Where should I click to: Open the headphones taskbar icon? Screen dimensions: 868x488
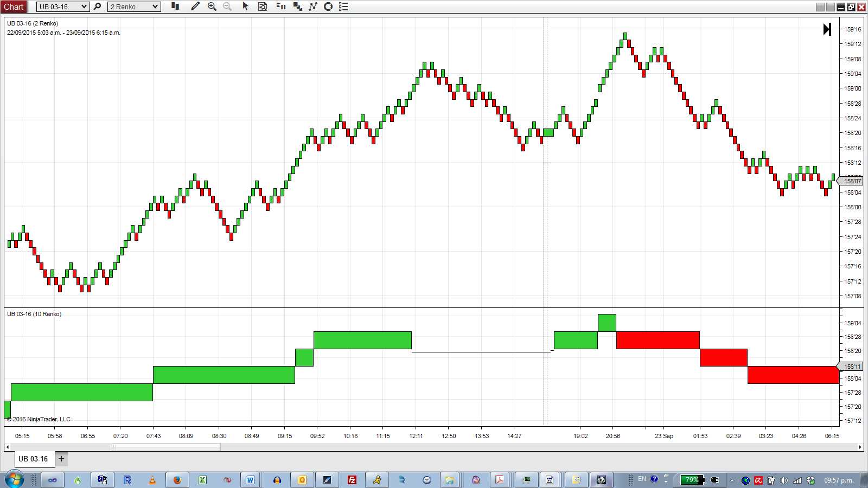click(x=277, y=480)
